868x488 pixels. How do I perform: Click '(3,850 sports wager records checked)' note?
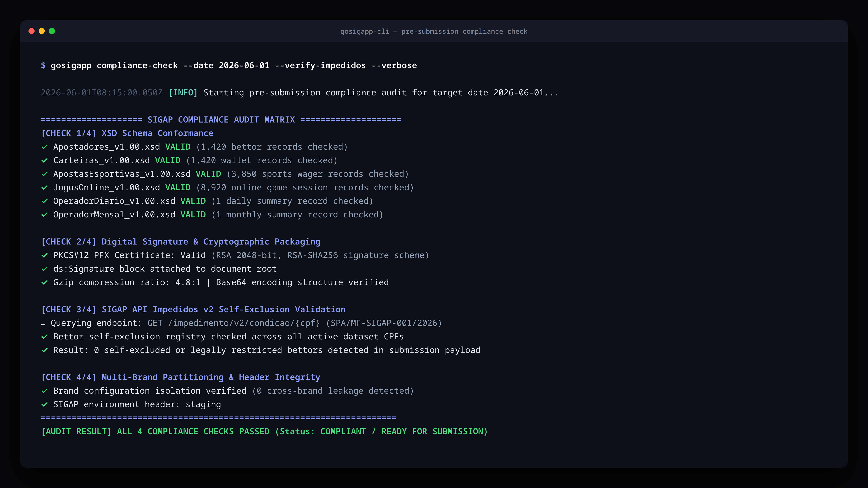click(317, 174)
